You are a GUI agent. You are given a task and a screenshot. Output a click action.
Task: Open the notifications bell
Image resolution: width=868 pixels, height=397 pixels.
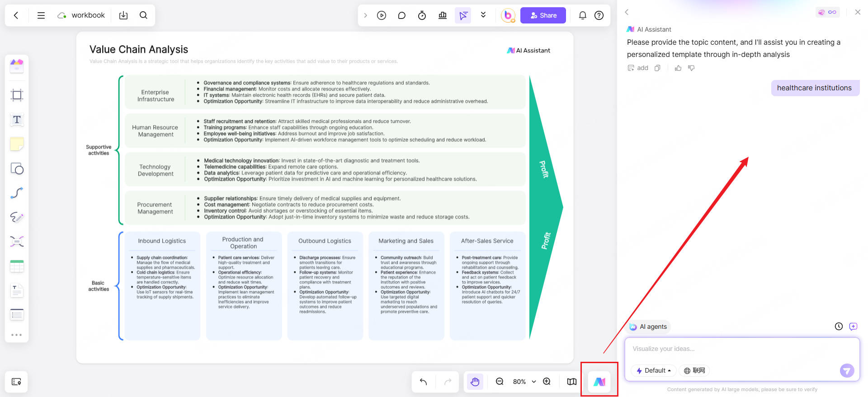pyautogui.click(x=583, y=15)
